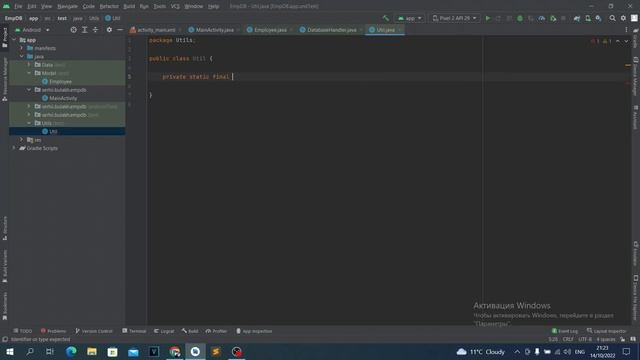Open App Inspection tool window
The image size is (640, 360).
click(254, 331)
